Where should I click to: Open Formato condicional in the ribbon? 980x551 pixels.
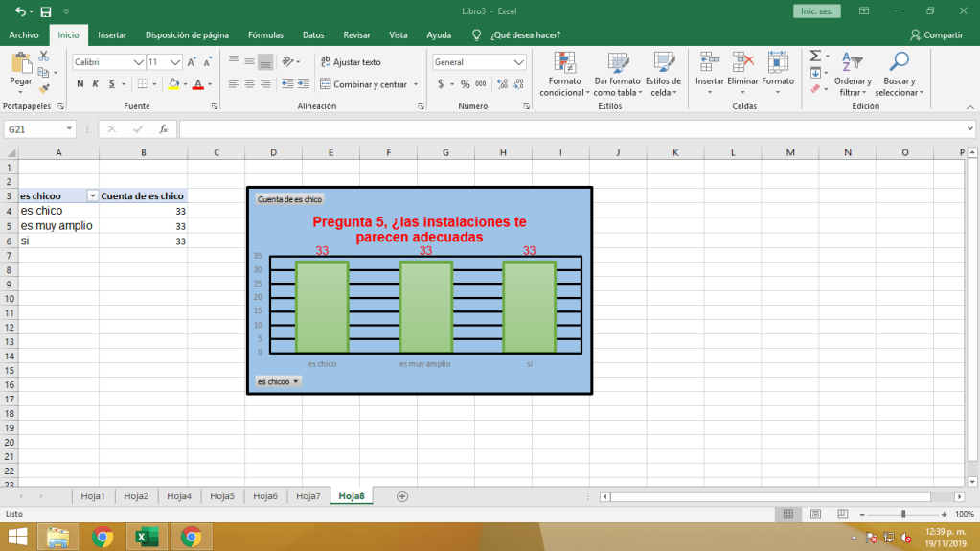pos(563,74)
